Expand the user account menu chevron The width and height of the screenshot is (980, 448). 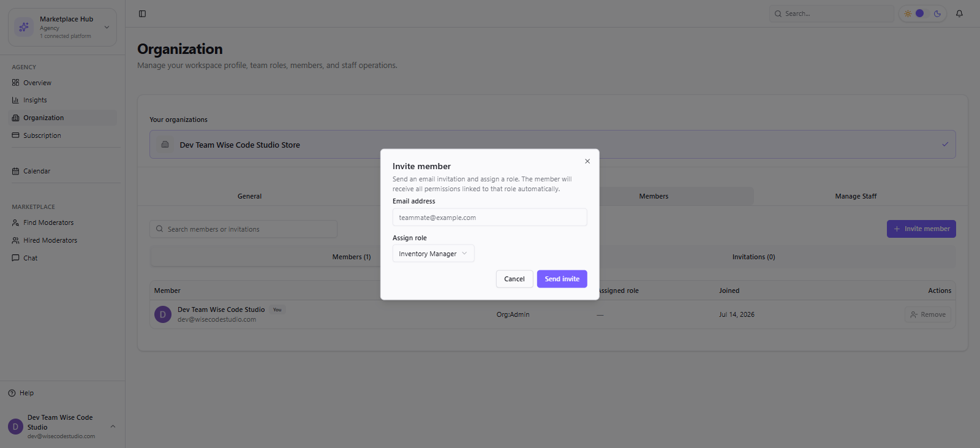pos(113,426)
